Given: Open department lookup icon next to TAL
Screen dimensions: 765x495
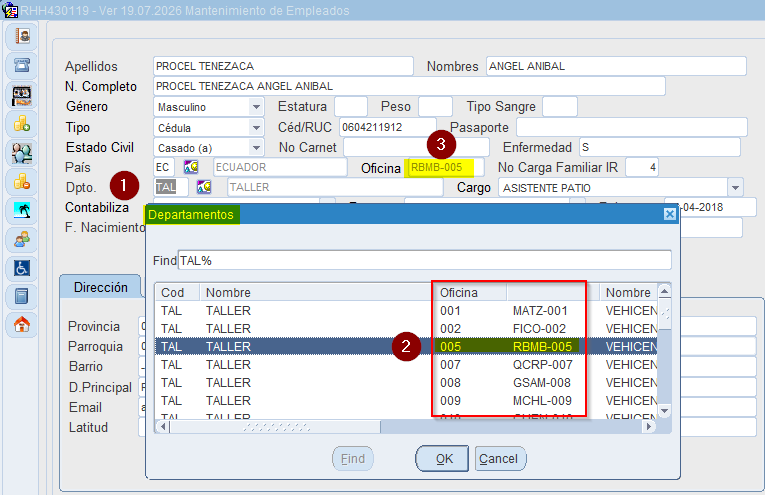Looking at the screenshot, I should (204, 187).
